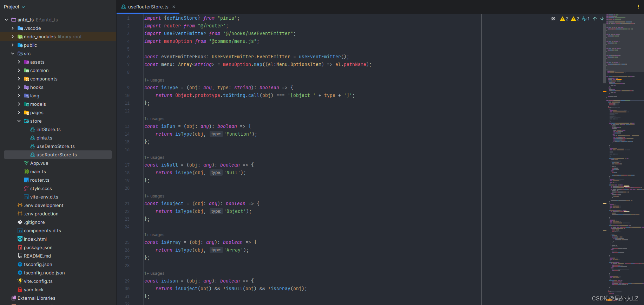Click the second weak warnings indicator
The height and width of the screenshot is (305, 644).
(x=575, y=19)
